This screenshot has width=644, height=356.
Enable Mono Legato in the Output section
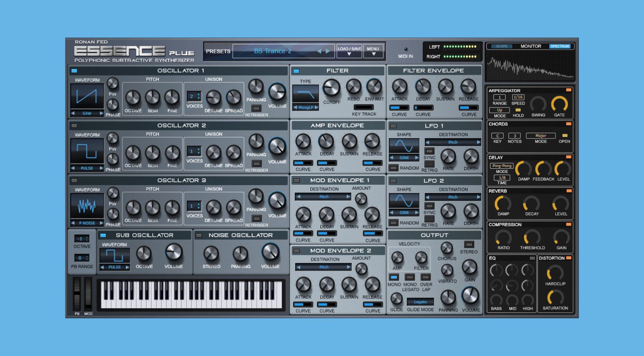[409, 277]
